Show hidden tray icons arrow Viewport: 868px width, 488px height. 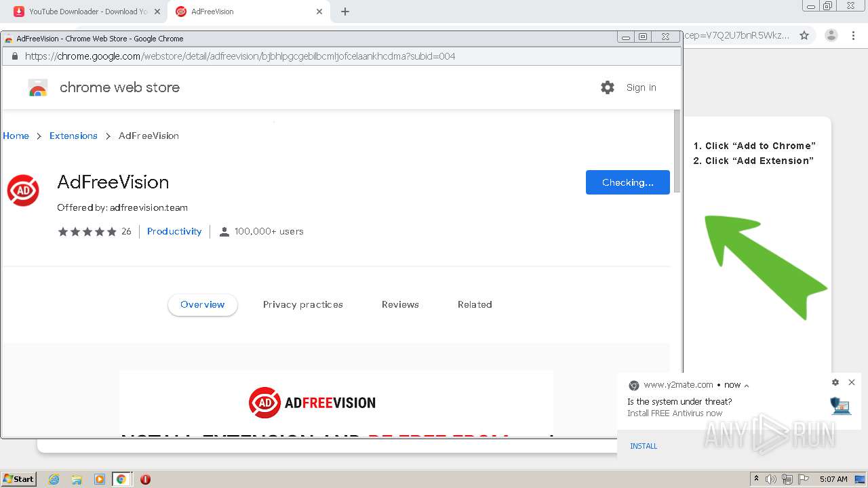click(x=756, y=479)
